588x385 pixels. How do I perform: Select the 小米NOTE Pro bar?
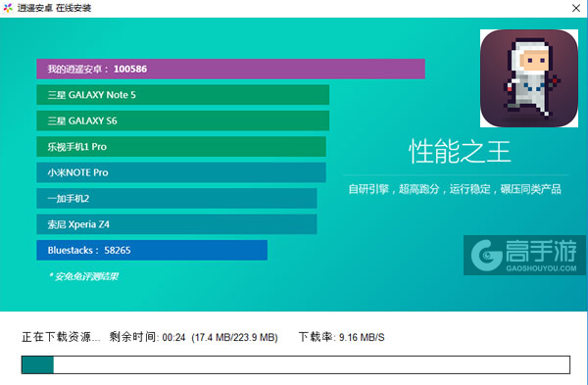pyautogui.click(x=181, y=172)
